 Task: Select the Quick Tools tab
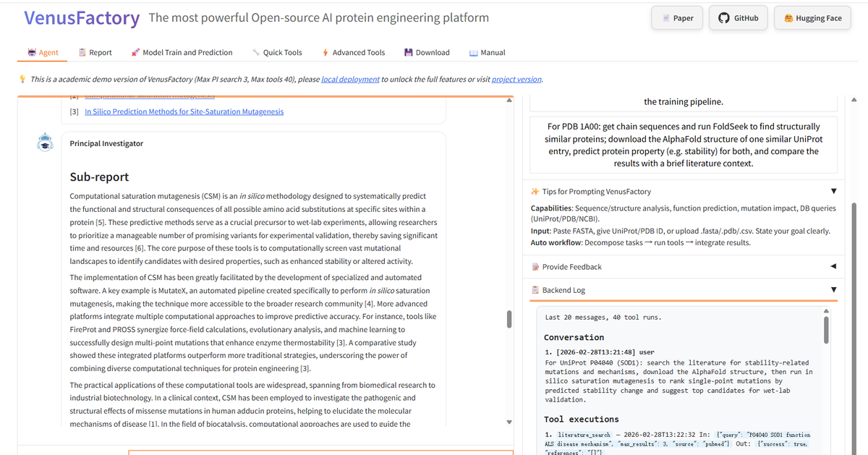click(277, 53)
